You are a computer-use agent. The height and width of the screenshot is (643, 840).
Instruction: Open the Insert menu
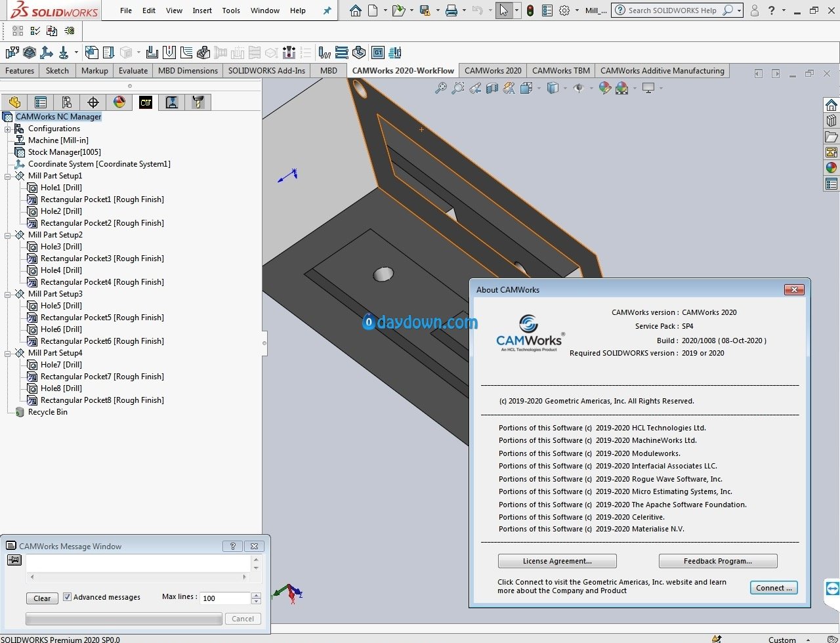(x=202, y=10)
